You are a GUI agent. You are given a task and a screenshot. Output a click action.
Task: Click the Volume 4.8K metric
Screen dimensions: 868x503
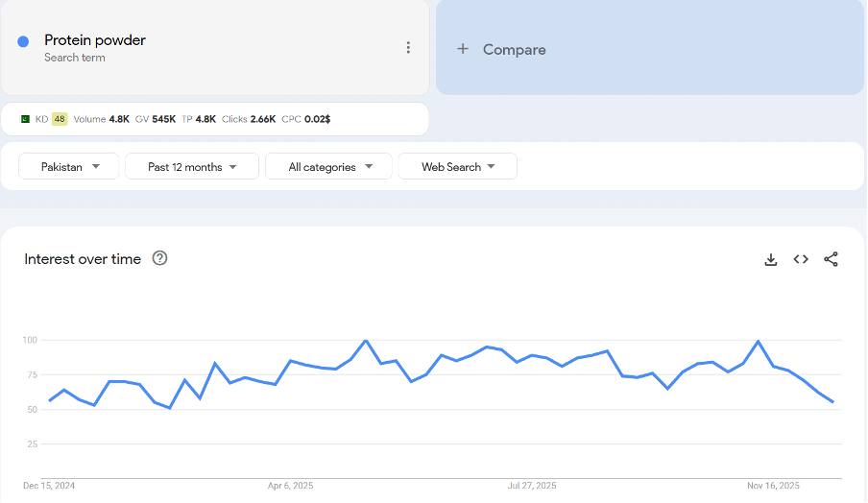click(x=101, y=119)
